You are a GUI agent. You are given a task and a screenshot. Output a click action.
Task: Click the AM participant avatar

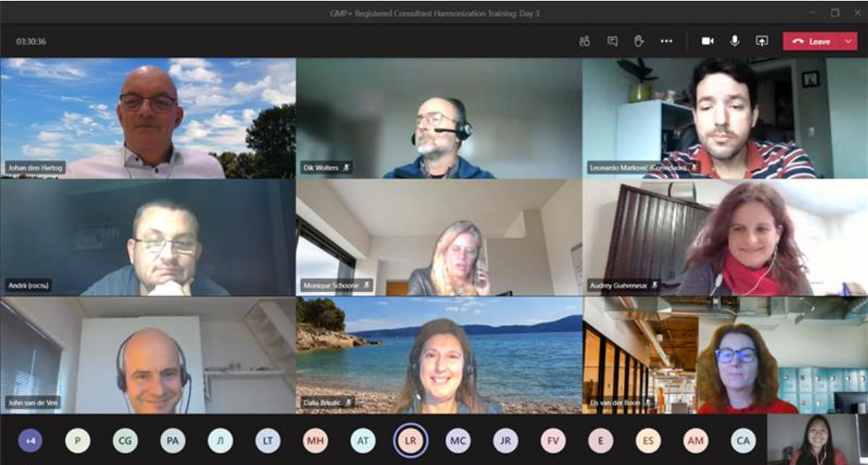pos(696,440)
